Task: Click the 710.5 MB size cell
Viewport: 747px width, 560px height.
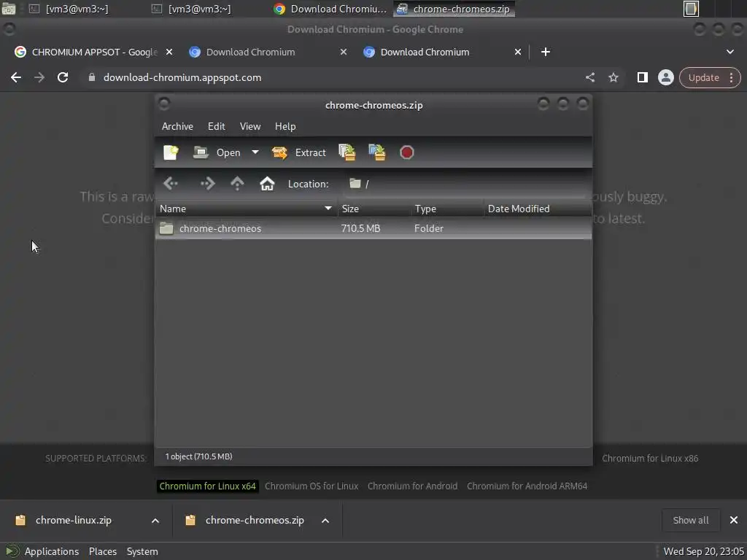Action: pos(360,228)
